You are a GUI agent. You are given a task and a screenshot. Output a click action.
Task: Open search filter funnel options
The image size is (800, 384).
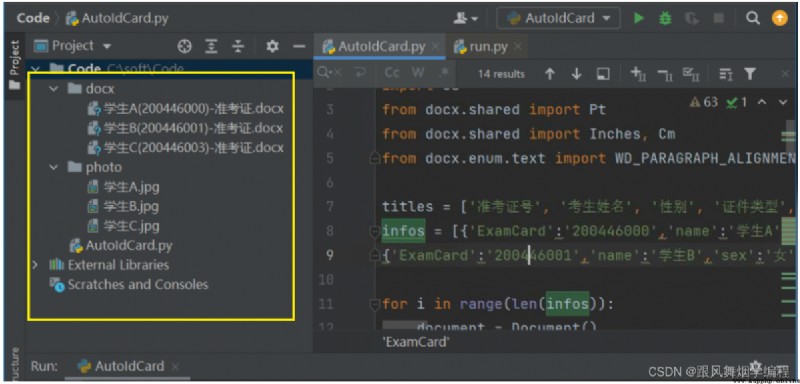pyautogui.click(x=749, y=74)
